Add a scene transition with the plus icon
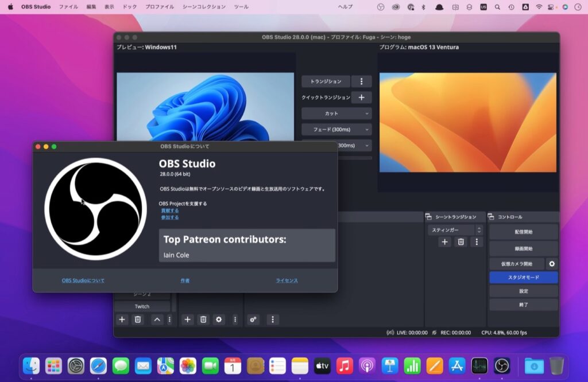This screenshot has height=382, width=588. tap(444, 242)
